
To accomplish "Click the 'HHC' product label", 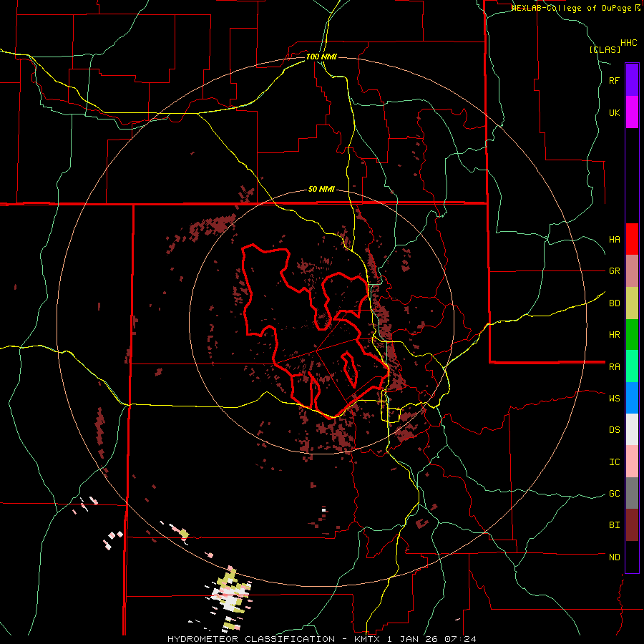I will [x=628, y=43].
